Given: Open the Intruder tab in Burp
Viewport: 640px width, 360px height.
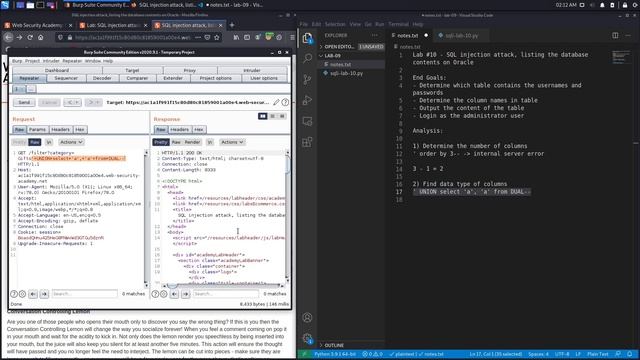Looking at the screenshot, I should [x=252, y=71].
